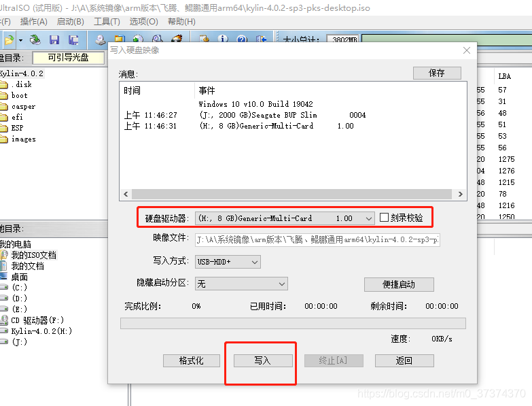Close the 写入硬盘映像 dialog

pyautogui.click(x=467, y=50)
